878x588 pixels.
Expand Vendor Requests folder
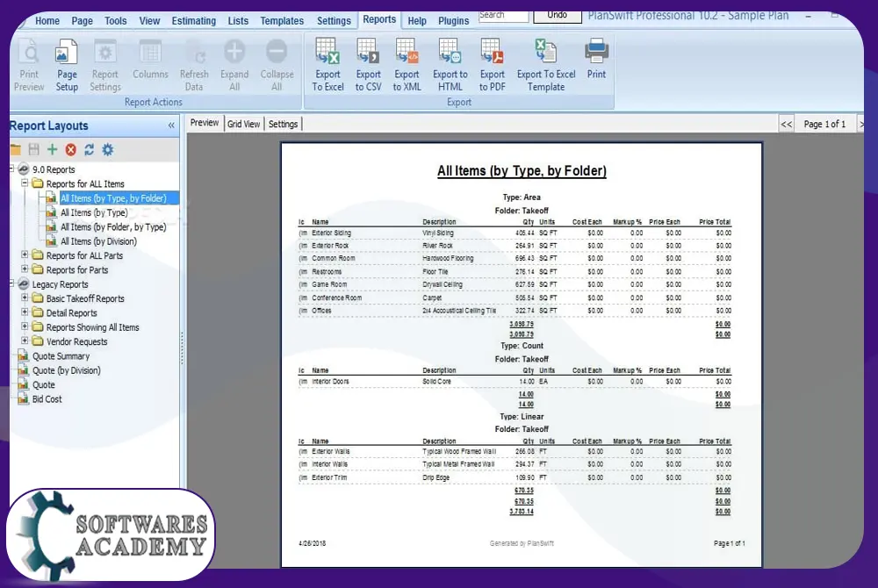pos(25,341)
